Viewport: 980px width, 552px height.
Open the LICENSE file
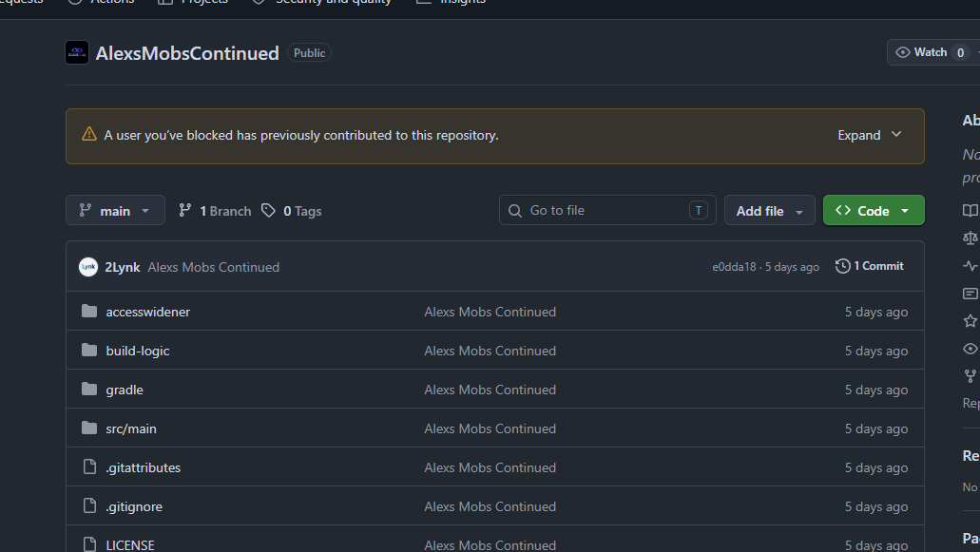coord(130,545)
